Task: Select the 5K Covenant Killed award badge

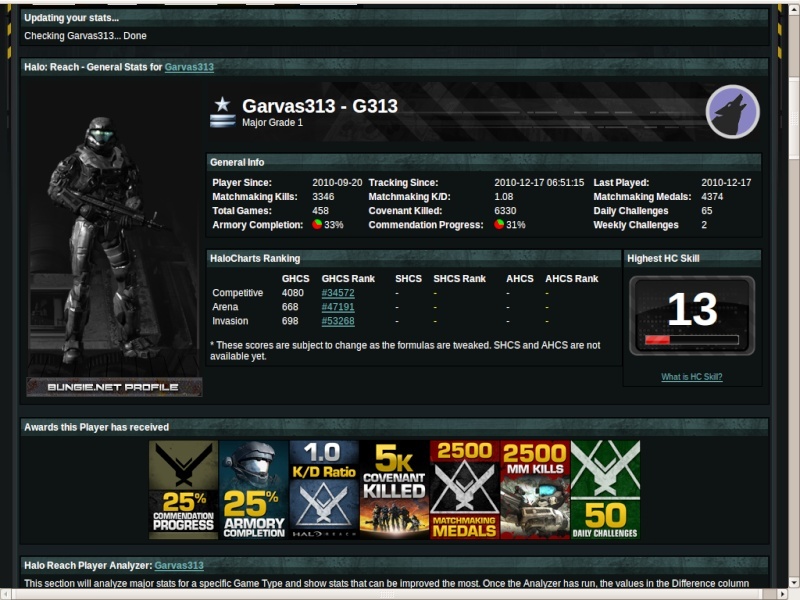Action: click(x=394, y=490)
